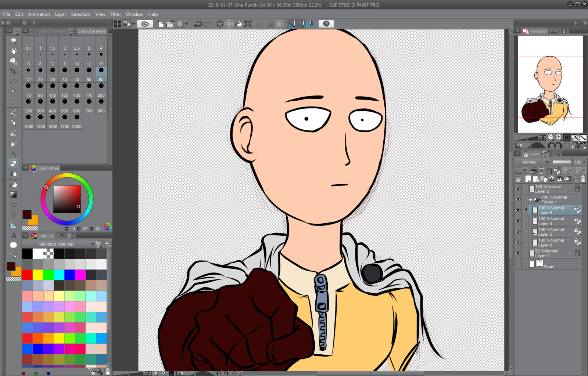Select the Operation object tool

(14, 61)
